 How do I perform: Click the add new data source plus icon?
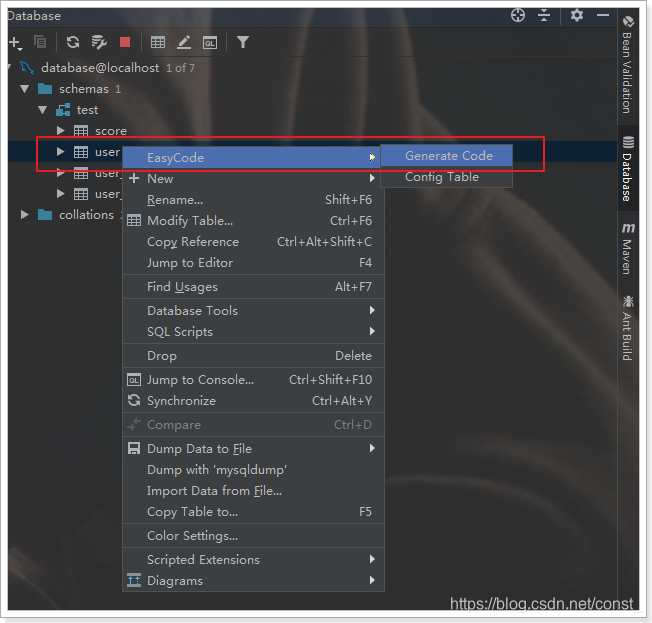(15, 42)
